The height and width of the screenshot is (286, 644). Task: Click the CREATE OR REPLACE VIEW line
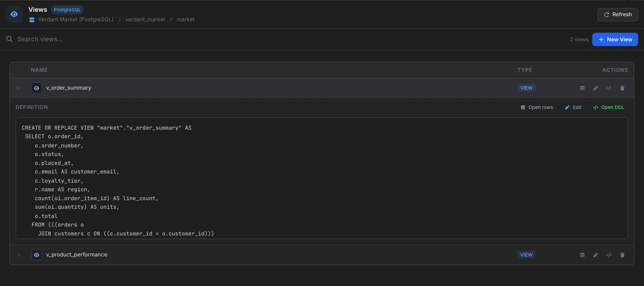point(107,128)
